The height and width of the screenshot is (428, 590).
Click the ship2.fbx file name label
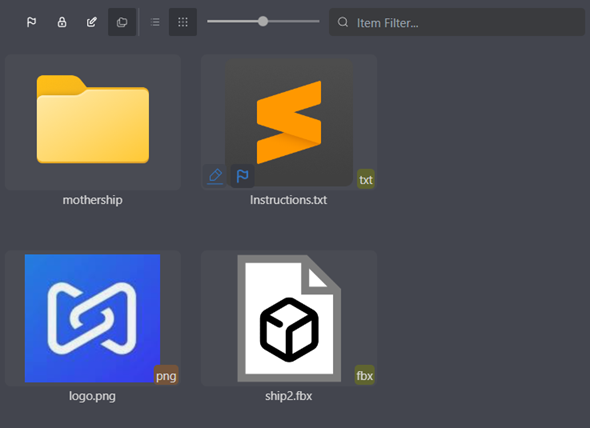pos(289,396)
